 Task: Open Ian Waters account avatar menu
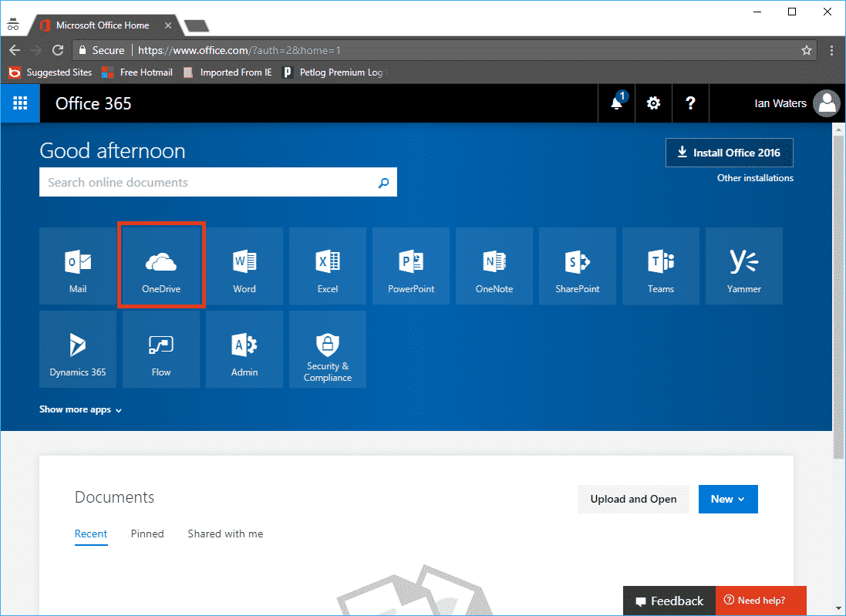pyautogui.click(x=827, y=103)
